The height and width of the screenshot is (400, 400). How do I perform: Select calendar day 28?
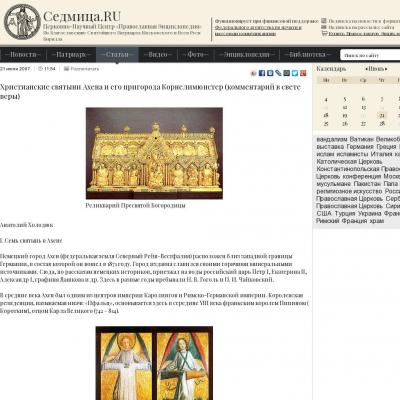tap(382, 124)
